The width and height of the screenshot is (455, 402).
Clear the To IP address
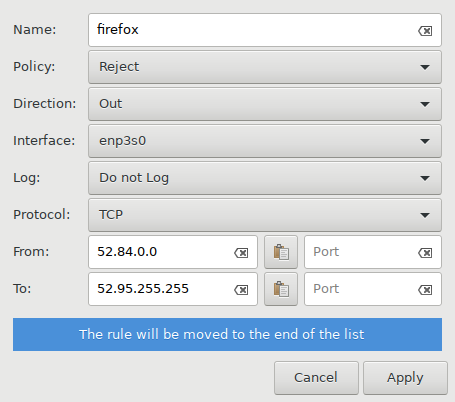click(x=241, y=290)
